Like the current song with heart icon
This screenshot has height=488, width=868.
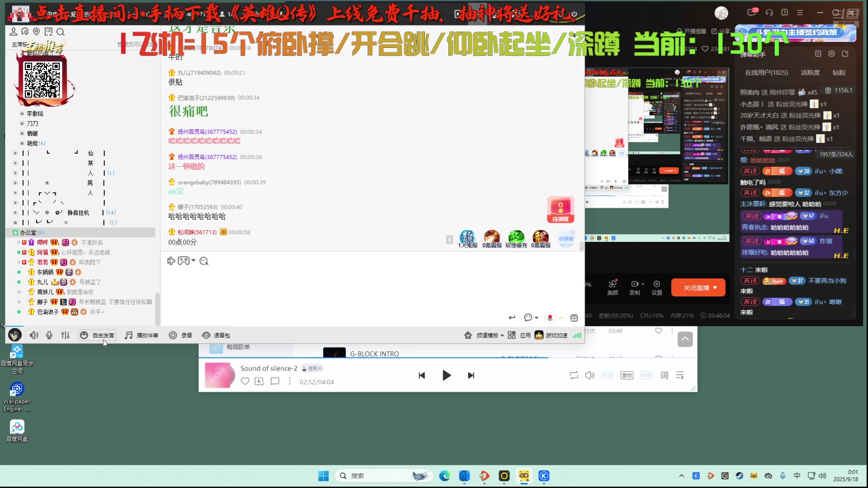click(x=245, y=381)
